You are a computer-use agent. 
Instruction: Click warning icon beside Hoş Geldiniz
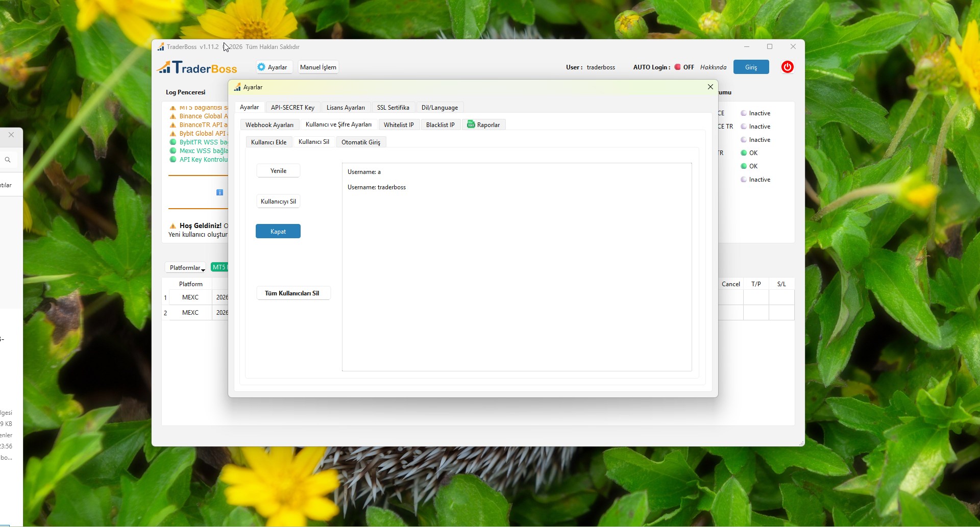[173, 225]
